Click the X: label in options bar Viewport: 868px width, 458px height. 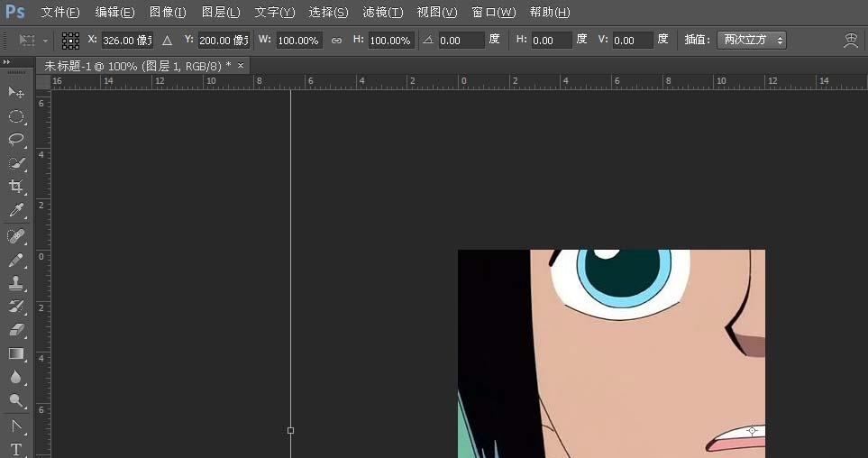(93, 40)
